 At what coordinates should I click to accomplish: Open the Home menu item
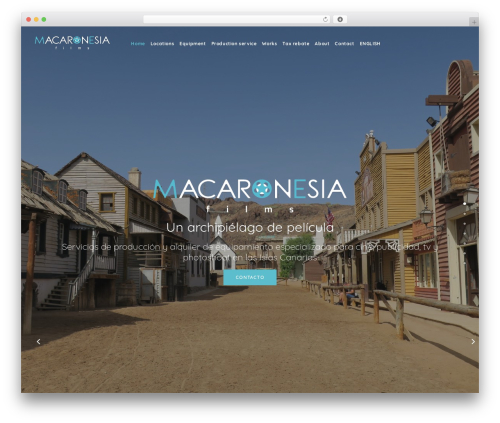pyautogui.click(x=138, y=44)
